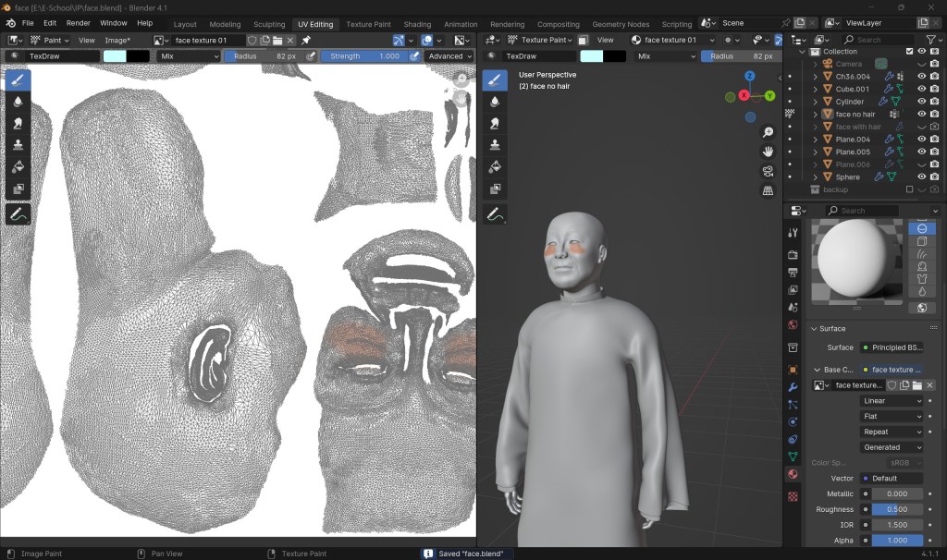The width and height of the screenshot is (947, 560).
Task: Pick the Clone stamp tool in 3D viewport
Action: (x=496, y=144)
